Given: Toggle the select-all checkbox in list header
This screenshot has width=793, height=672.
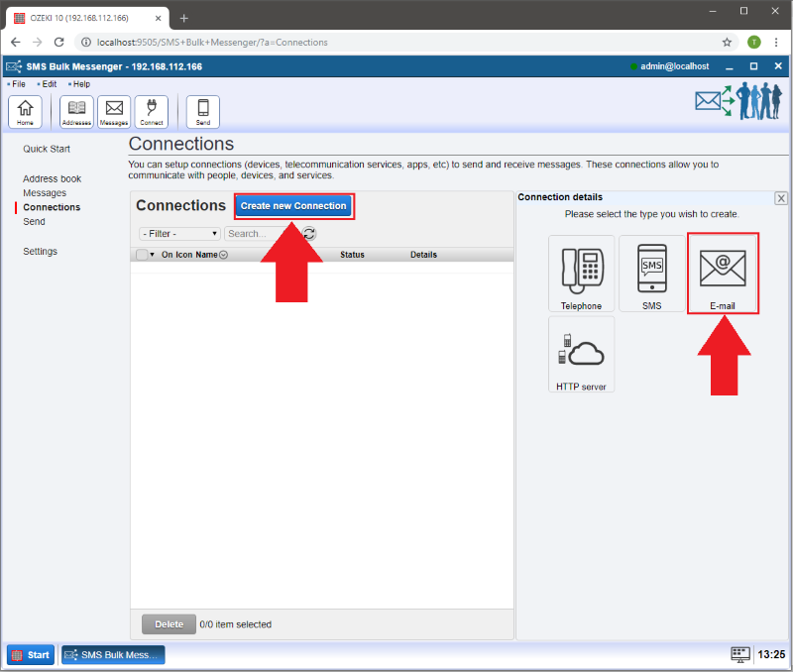Looking at the screenshot, I should pyautogui.click(x=142, y=255).
